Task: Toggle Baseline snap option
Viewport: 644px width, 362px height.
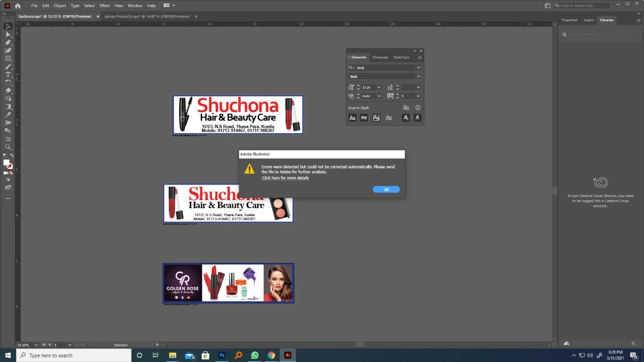Action: (352, 118)
